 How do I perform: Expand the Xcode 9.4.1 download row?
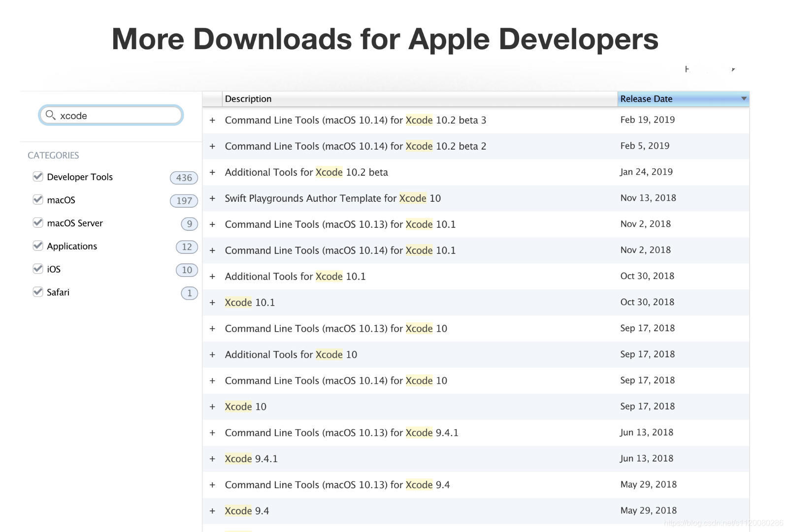coord(212,459)
